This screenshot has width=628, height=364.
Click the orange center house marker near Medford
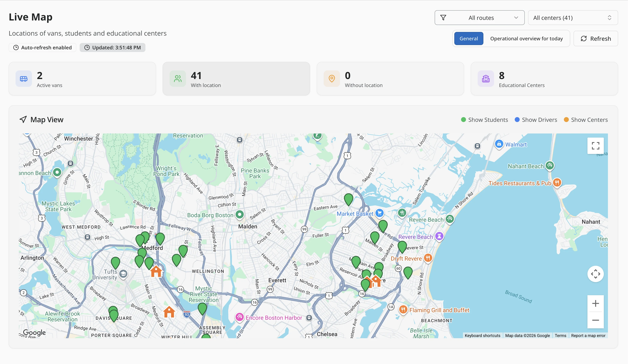point(156,271)
